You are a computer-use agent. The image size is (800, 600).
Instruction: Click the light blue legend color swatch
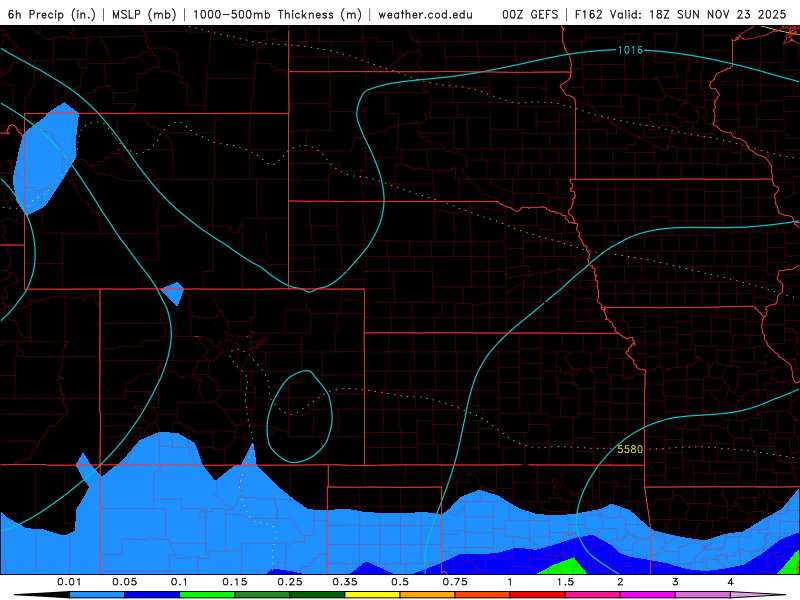click(97, 595)
